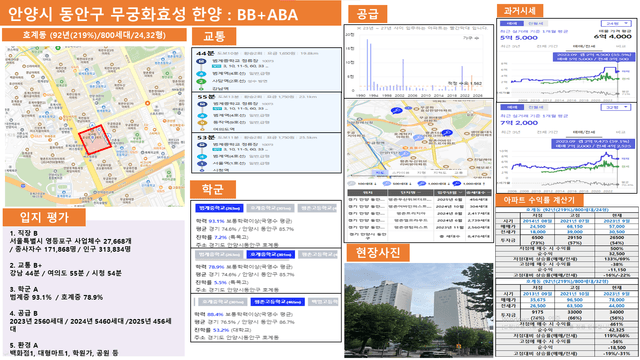Screen dimensions: 640x360
Task: Click bus icon in the 44분 route
Action: (x=201, y=62)
